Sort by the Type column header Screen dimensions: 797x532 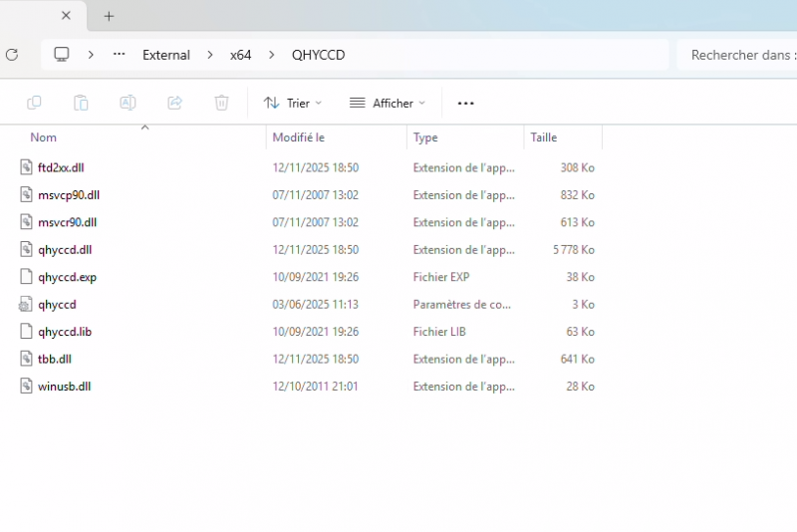(x=425, y=137)
